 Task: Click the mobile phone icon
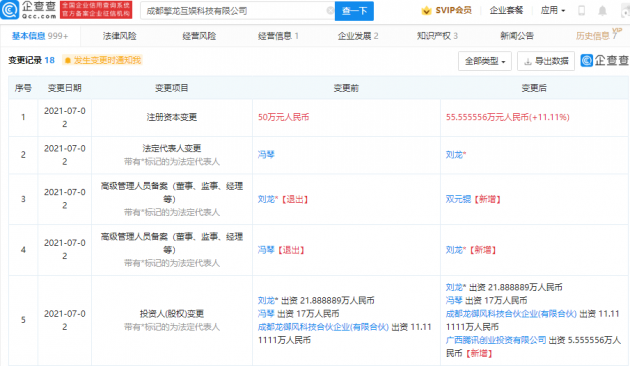[x=581, y=11]
